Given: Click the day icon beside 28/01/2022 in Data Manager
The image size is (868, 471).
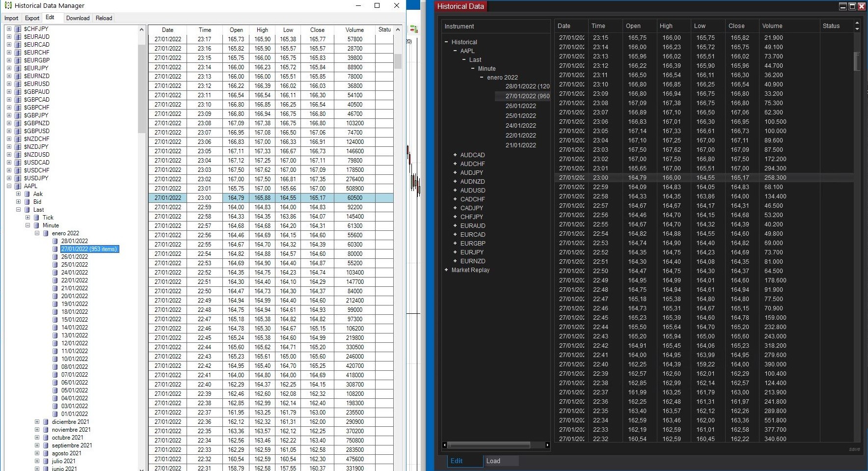Looking at the screenshot, I should click(x=55, y=241).
